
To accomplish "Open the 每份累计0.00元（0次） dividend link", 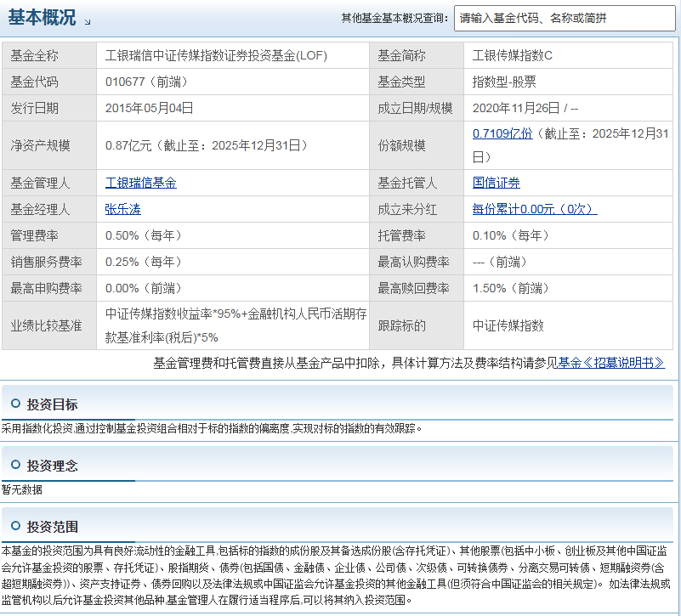I will tap(535, 209).
